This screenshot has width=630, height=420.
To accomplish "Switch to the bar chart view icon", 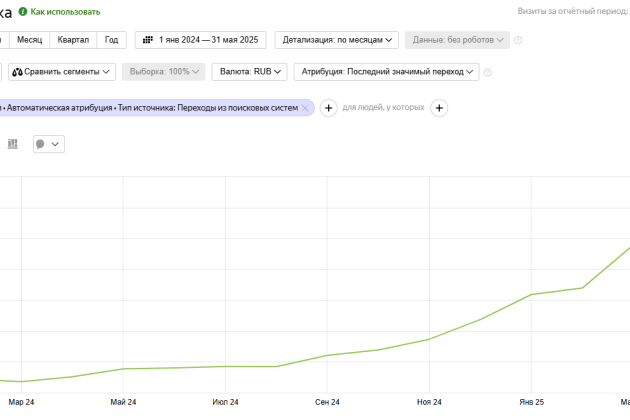I will pos(13,144).
